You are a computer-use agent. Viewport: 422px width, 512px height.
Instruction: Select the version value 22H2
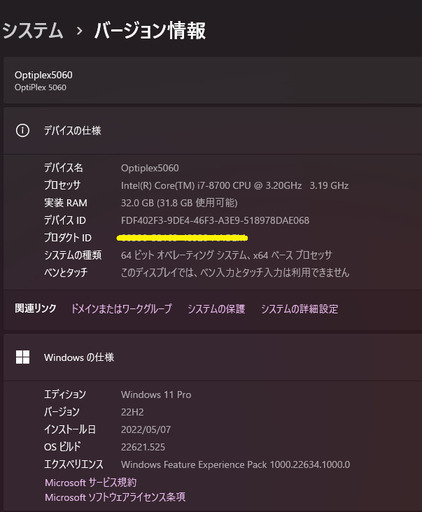[x=132, y=412]
